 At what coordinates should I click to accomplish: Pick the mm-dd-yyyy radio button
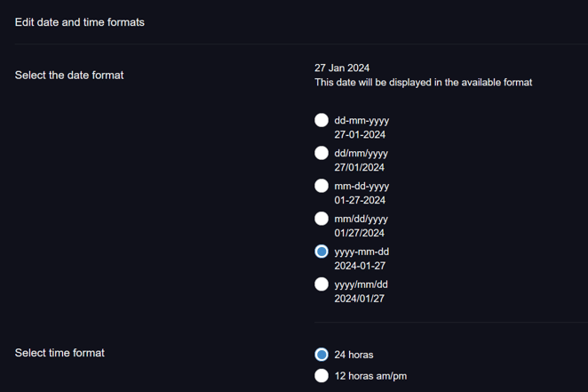(x=322, y=186)
